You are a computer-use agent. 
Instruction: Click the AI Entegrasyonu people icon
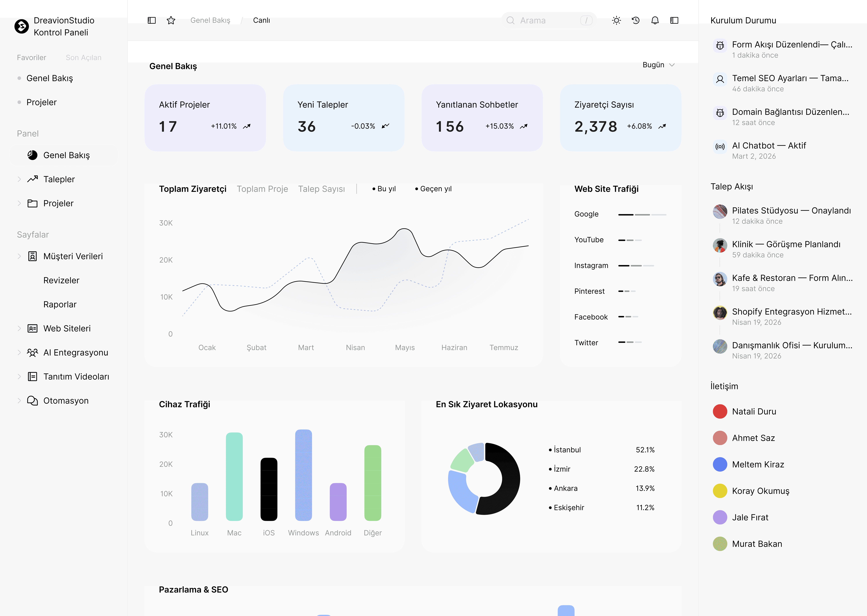coord(33,353)
